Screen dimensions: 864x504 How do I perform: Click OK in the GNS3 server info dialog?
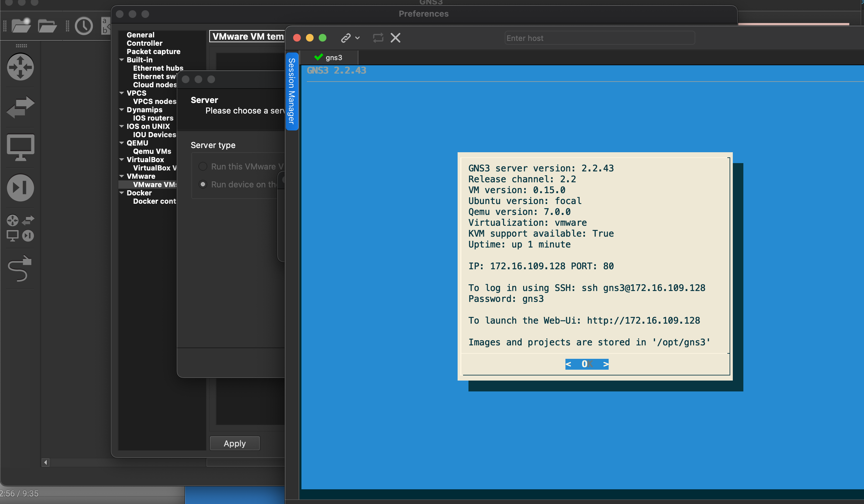pos(586,364)
